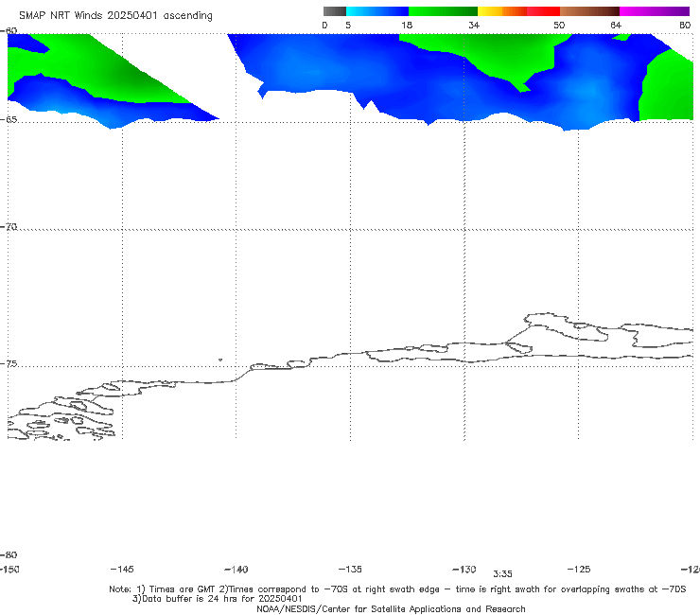Image resolution: width=700 pixels, height=615 pixels.
Task: Click the latitude label '-75'
Action: pyautogui.click(x=9, y=363)
